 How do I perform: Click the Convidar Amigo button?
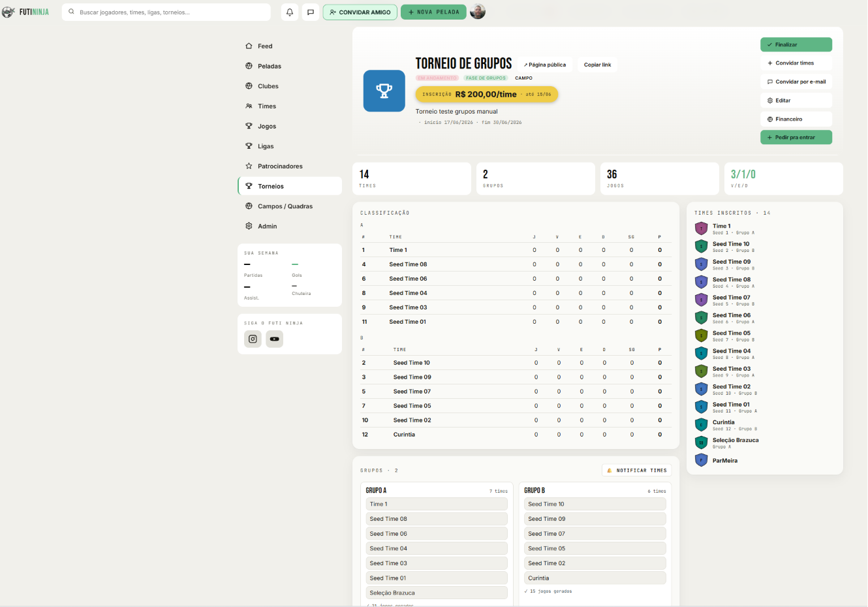(360, 12)
